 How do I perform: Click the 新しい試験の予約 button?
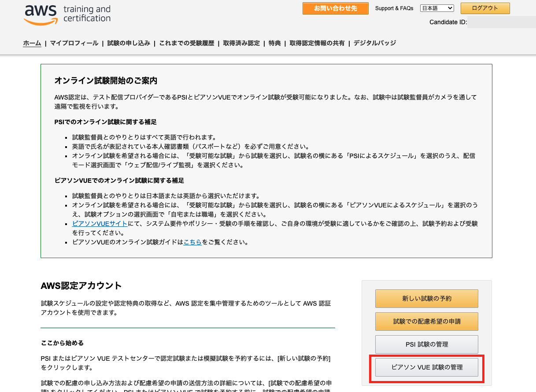pyautogui.click(x=427, y=299)
